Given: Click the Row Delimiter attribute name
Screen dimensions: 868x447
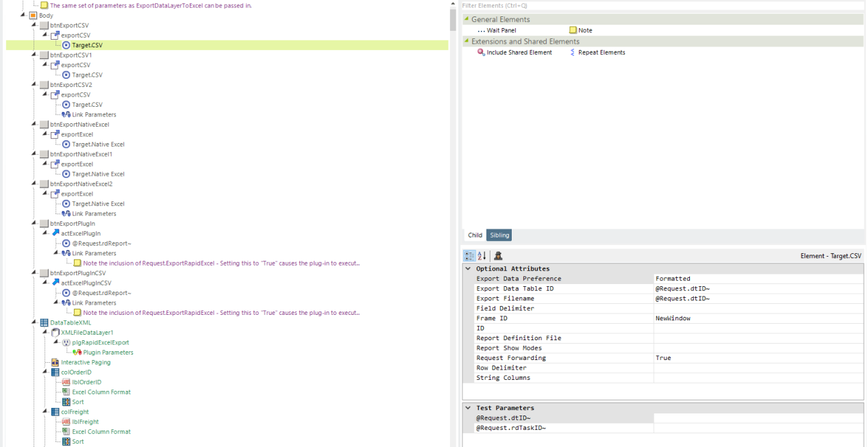Looking at the screenshot, I should (501, 368).
